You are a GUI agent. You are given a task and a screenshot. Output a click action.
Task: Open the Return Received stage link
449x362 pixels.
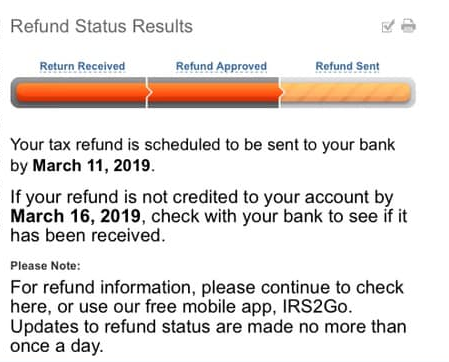pyautogui.click(x=82, y=66)
